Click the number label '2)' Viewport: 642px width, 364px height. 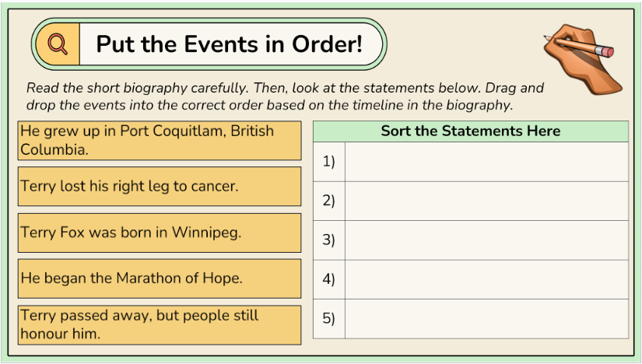[328, 201]
